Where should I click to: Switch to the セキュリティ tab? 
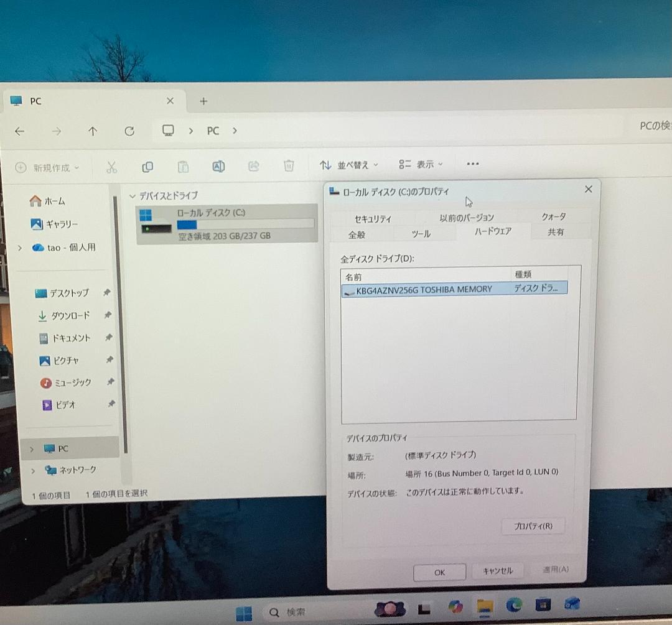(373, 219)
